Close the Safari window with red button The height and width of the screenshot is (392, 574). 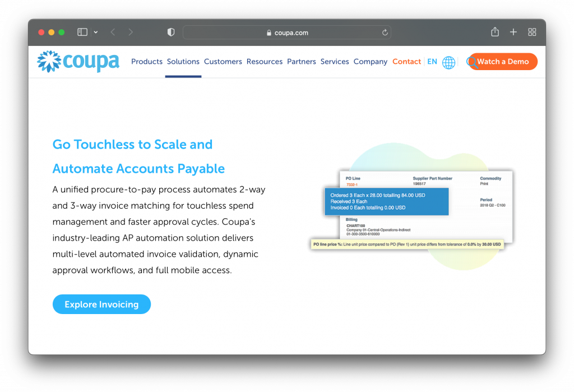pyautogui.click(x=41, y=32)
